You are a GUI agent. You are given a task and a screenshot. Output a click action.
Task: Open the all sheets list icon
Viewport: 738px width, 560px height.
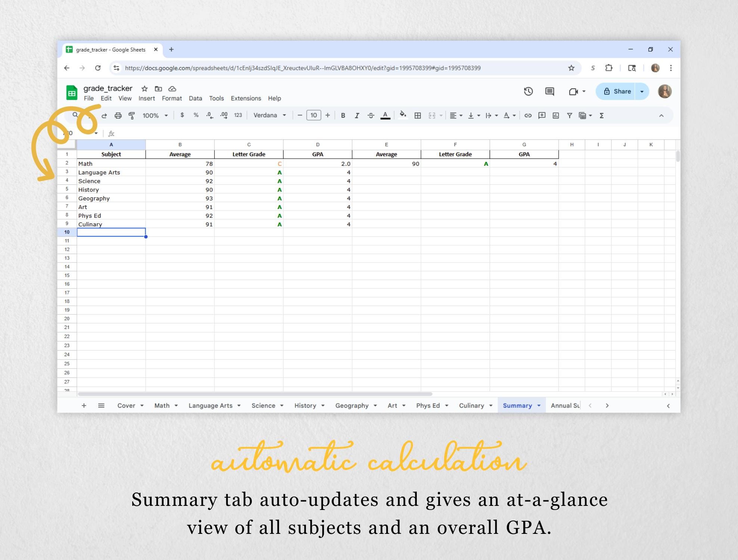(x=101, y=405)
